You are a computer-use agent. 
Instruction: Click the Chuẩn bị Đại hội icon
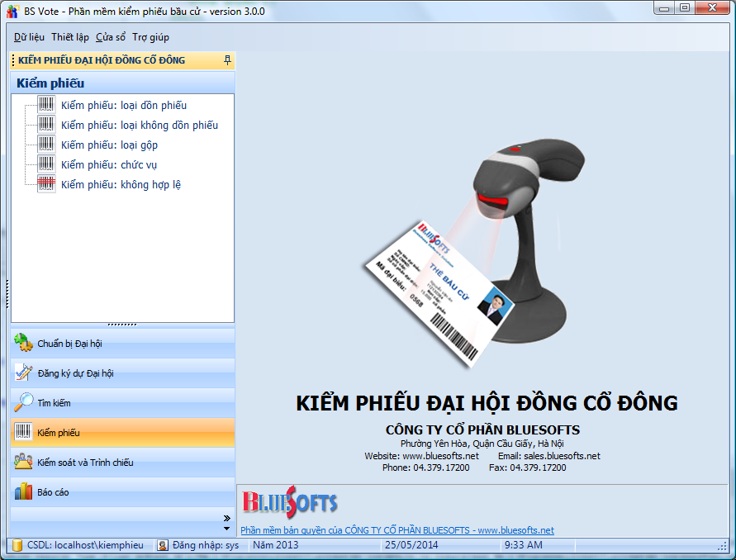click(x=24, y=343)
